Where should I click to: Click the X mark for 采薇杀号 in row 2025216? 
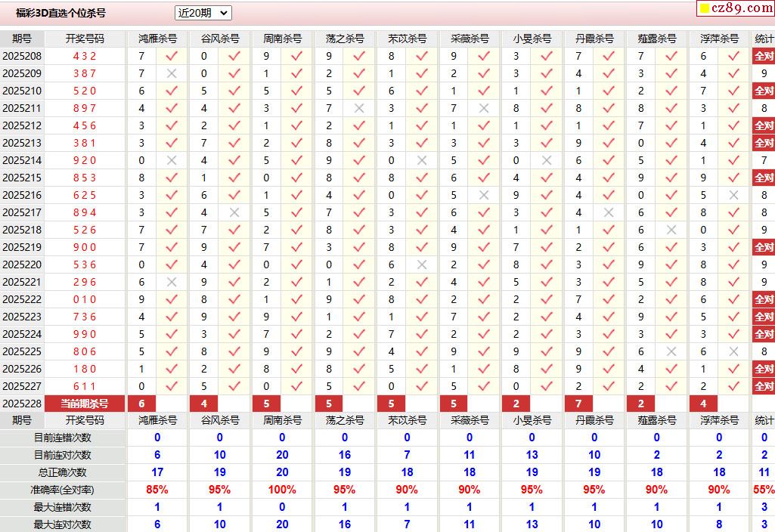484,195
